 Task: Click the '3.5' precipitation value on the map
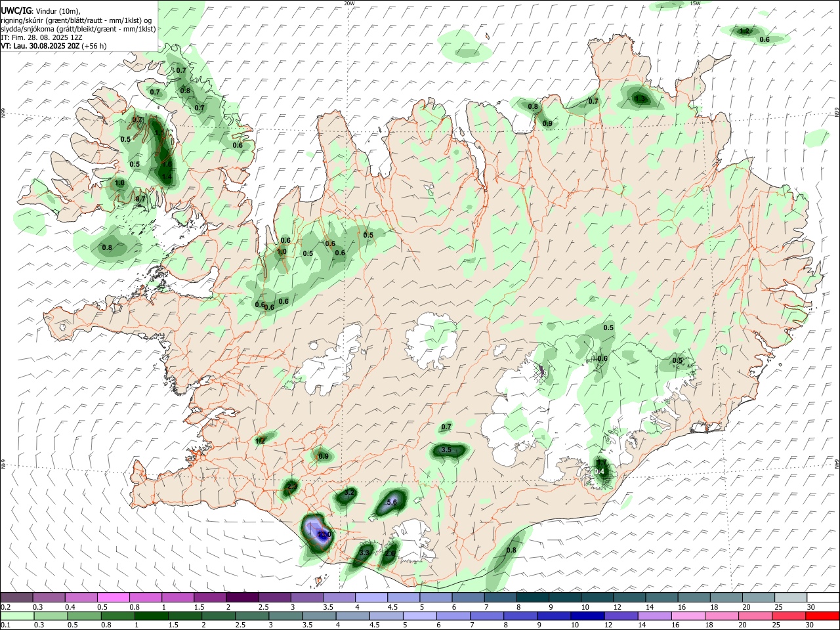pyautogui.click(x=446, y=450)
